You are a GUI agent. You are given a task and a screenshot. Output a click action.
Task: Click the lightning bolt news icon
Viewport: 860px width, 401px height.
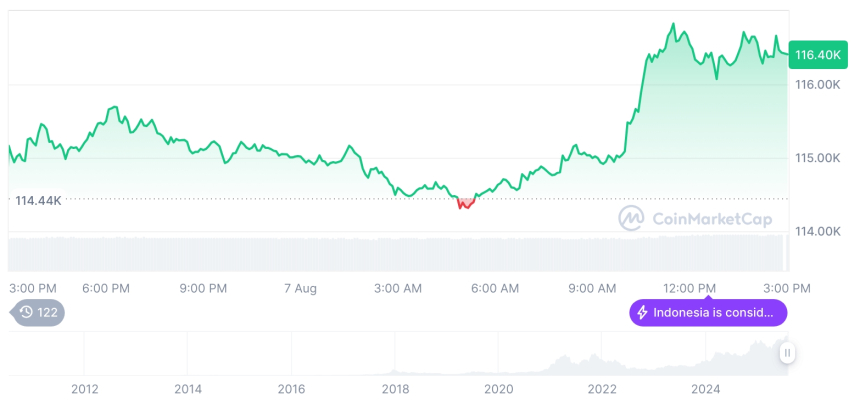(x=642, y=313)
